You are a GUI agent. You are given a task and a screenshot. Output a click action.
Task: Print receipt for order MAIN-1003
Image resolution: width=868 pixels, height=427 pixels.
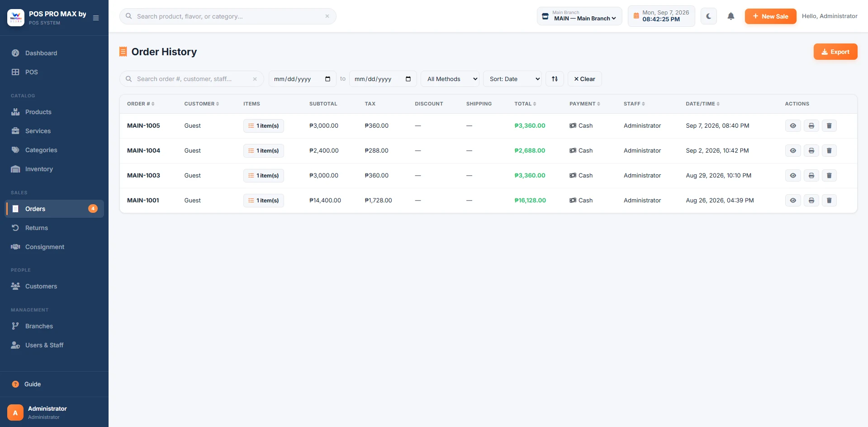click(811, 176)
